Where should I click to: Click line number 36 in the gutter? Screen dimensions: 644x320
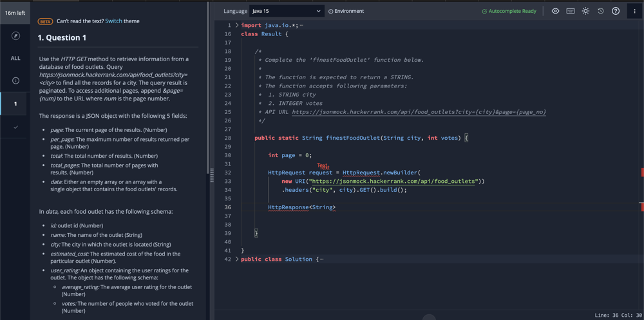tap(227, 207)
